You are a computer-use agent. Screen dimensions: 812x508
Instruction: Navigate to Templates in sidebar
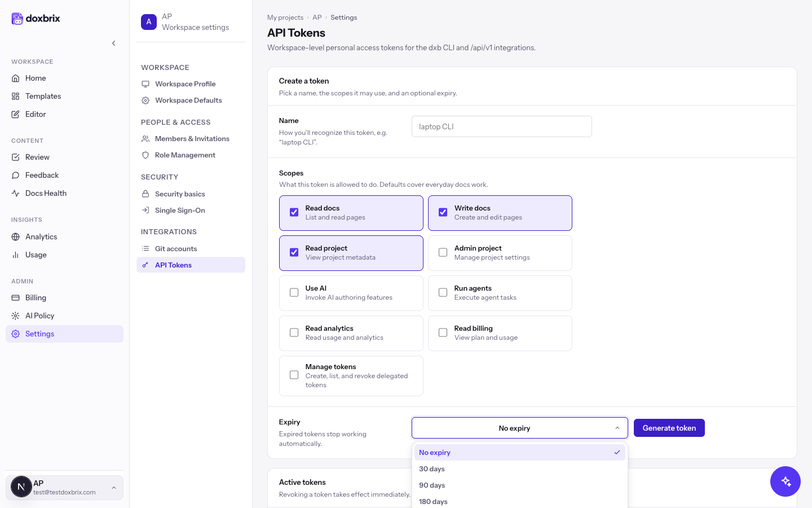click(x=64, y=96)
